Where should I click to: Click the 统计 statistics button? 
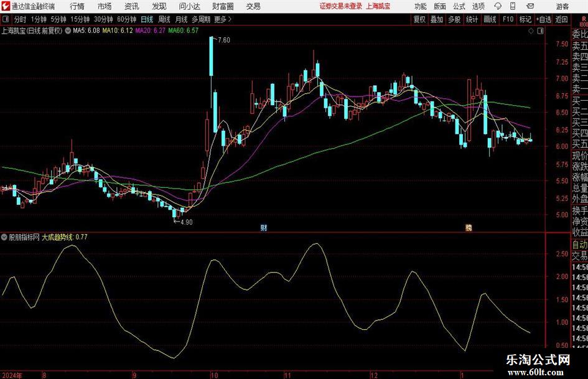point(472,19)
